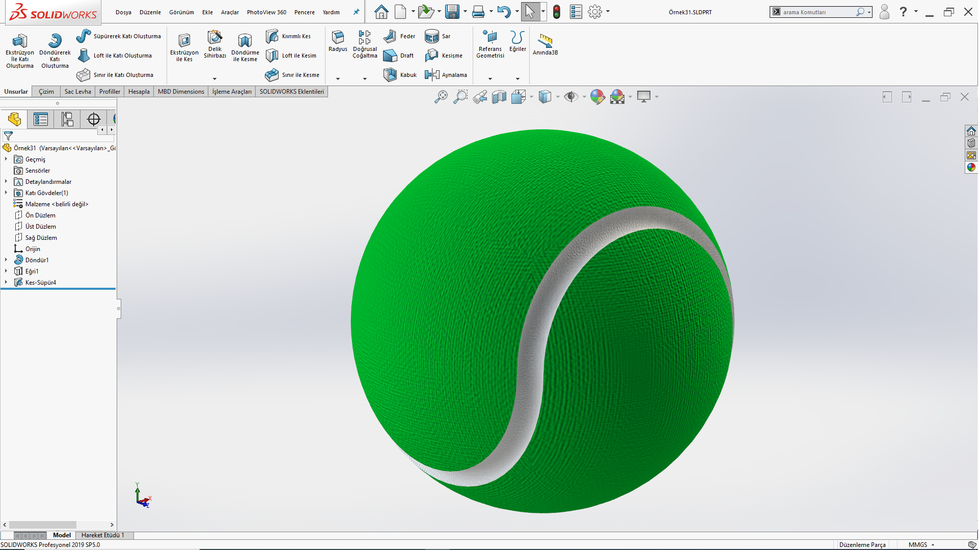Click Loft ile Katı Oluşturma command
The height and width of the screenshot is (550, 980).
click(x=115, y=56)
